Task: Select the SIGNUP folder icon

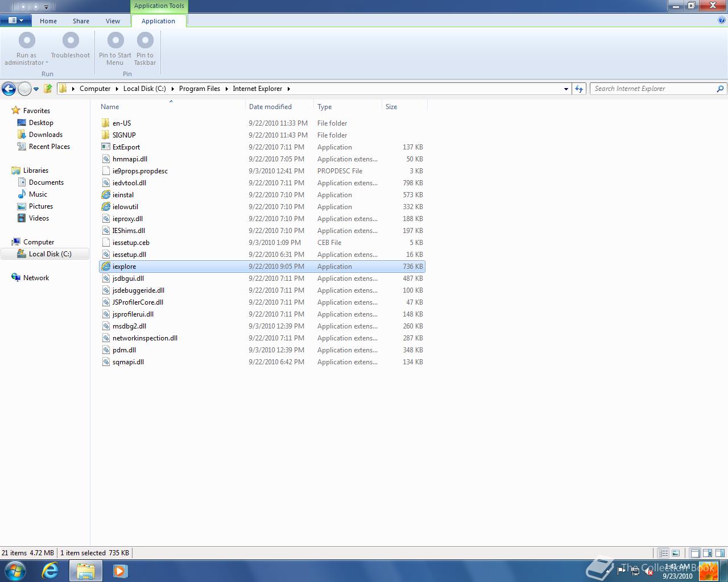Action: click(106, 135)
